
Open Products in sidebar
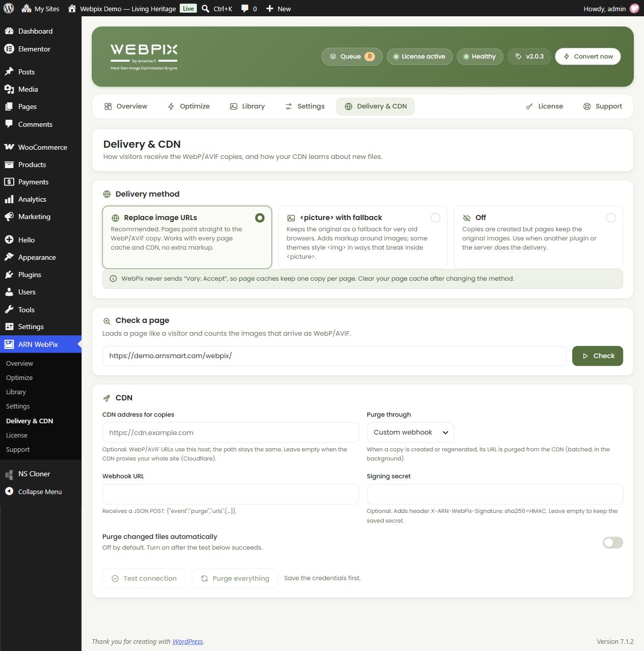click(x=41, y=165)
